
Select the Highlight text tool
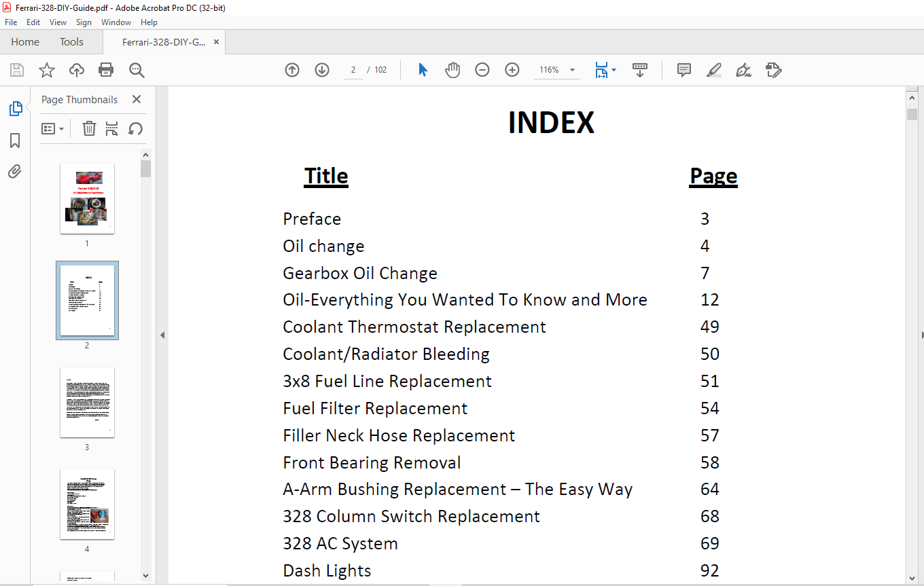[x=713, y=70]
